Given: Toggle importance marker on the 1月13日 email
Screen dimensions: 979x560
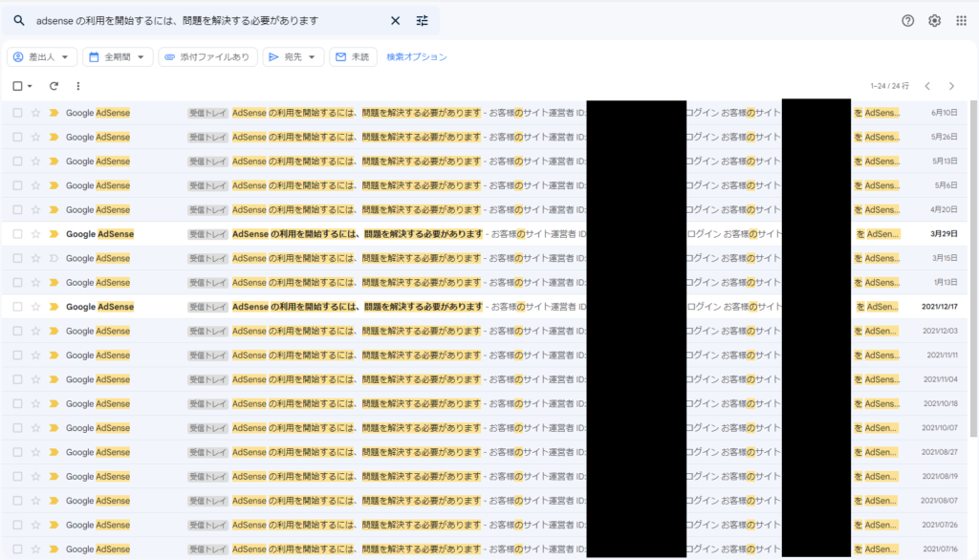Looking at the screenshot, I should (54, 282).
